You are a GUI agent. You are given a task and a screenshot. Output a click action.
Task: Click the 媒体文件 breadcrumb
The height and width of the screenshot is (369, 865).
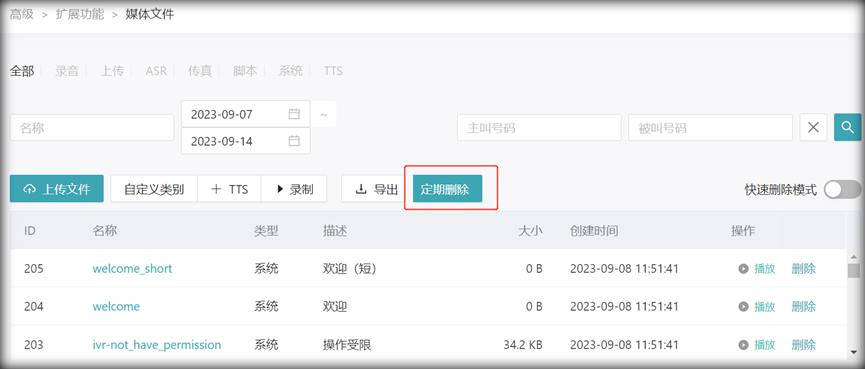(149, 14)
